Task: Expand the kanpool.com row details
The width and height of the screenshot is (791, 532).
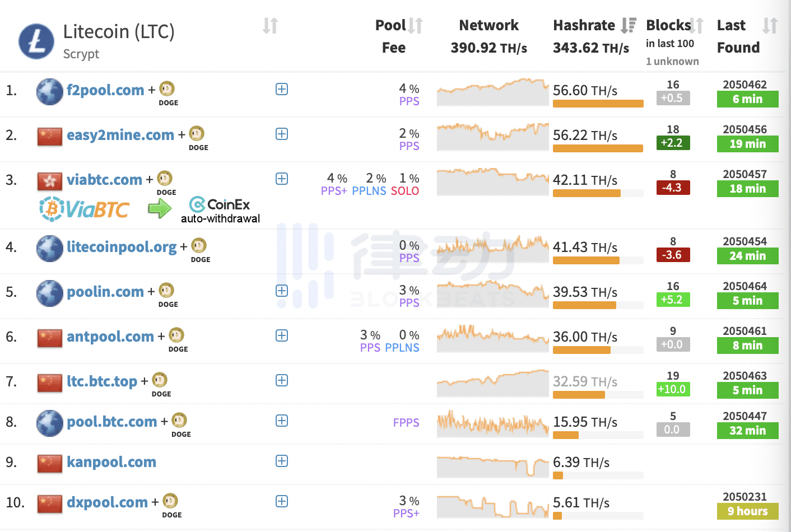Action: (282, 461)
